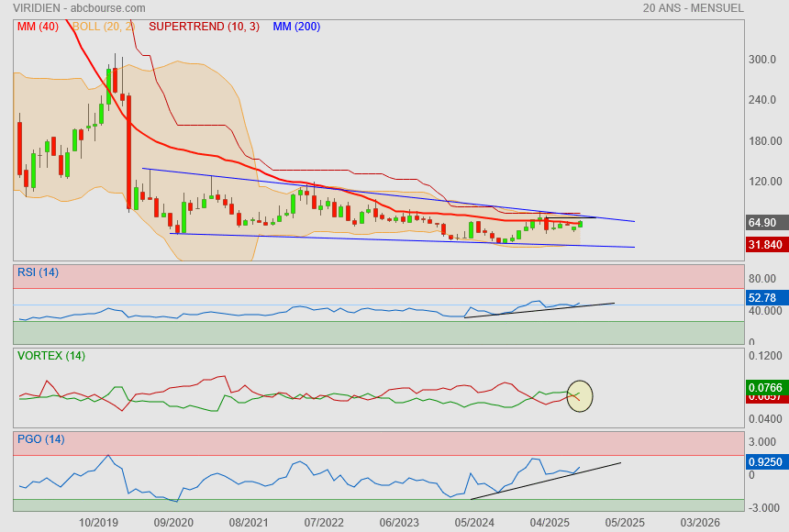Click the green 0.0766 vortex value tag
This screenshot has width=789, height=532.
[764, 388]
